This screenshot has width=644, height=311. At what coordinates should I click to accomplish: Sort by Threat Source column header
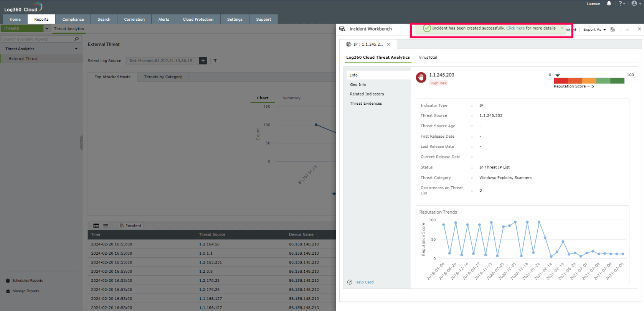coord(212,235)
